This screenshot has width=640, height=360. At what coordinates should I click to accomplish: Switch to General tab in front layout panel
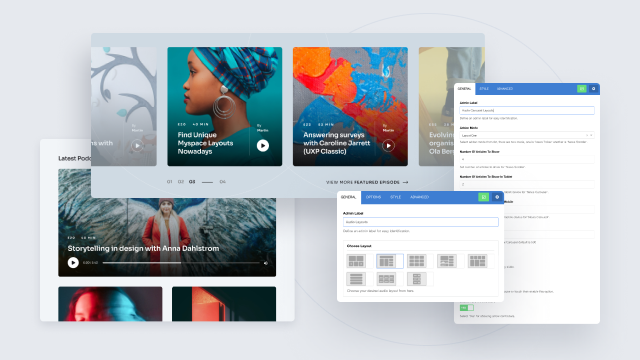tap(349, 197)
